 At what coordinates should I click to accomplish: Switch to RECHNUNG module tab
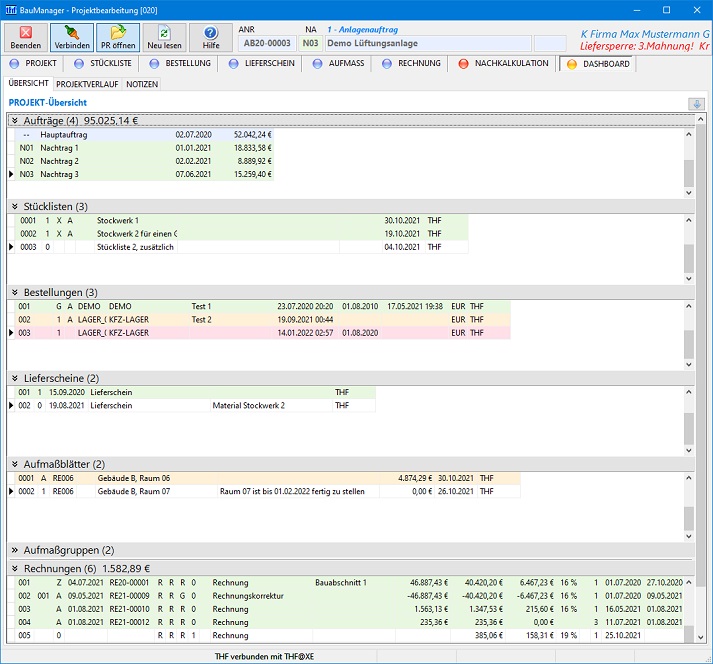pos(412,63)
